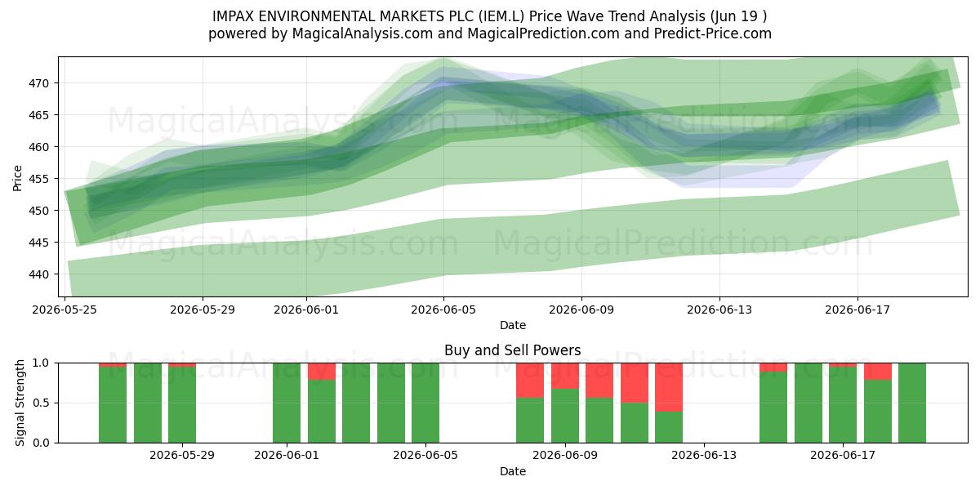Viewport: 980px width, 490px height.
Task: Click the 2026-06-17 date tick on signal chart
Action: pyautogui.click(x=843, y=456)
